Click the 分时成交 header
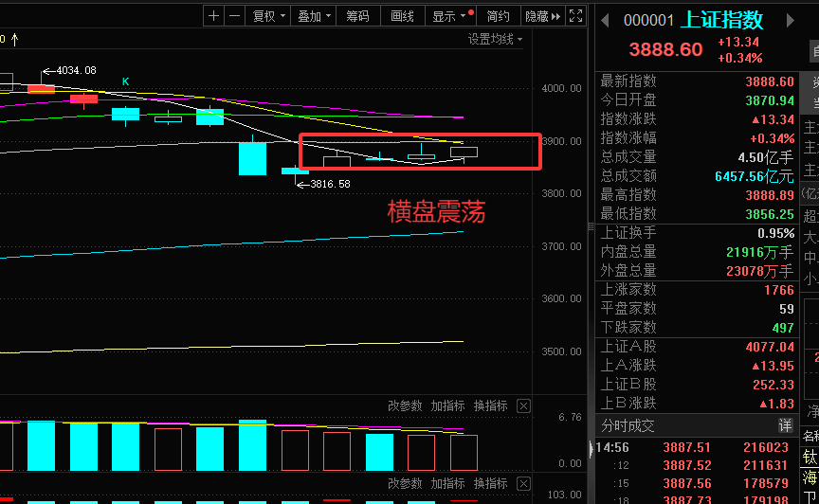The width and height of the screenshot is (819, 504). click(x=628, y=425)
